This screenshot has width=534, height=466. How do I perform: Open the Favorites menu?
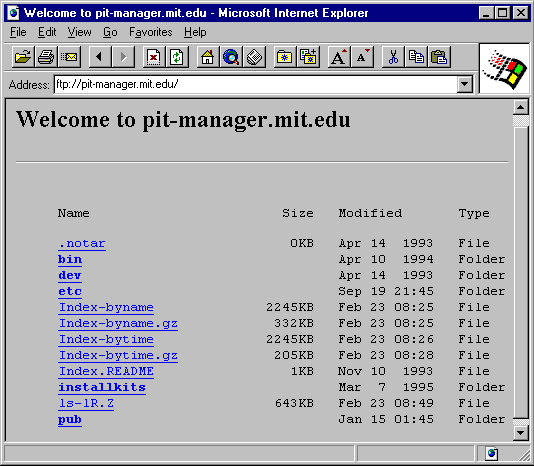click(151, 32)
